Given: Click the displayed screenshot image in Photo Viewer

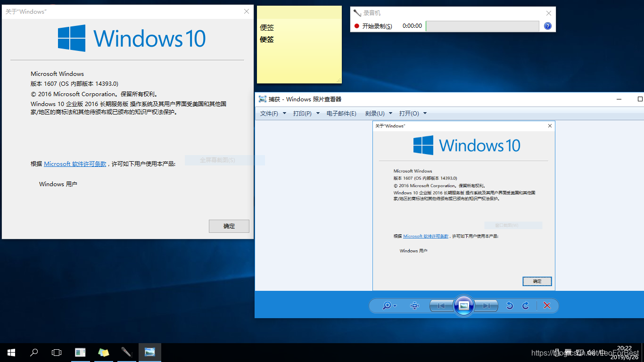Looking at the screenshot, I should [x=464, y=206].
